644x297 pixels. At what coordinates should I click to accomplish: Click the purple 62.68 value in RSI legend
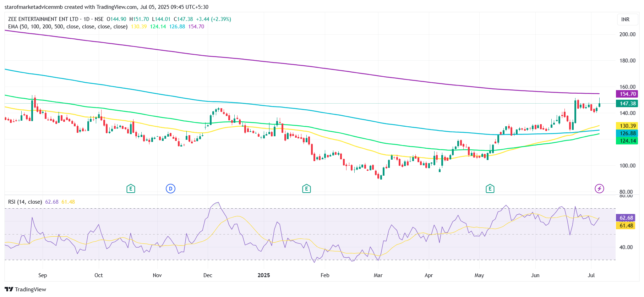[x=52, y=202]
